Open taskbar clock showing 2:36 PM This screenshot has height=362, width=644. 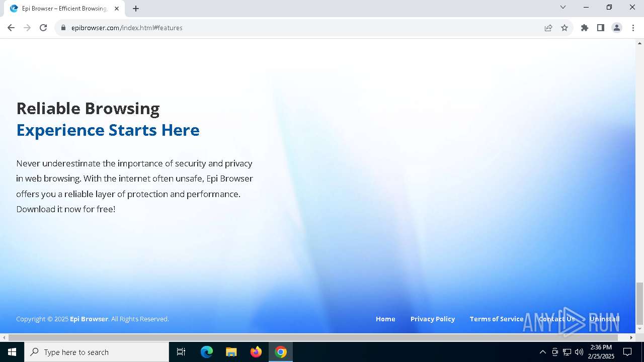(x=601, y=352)
